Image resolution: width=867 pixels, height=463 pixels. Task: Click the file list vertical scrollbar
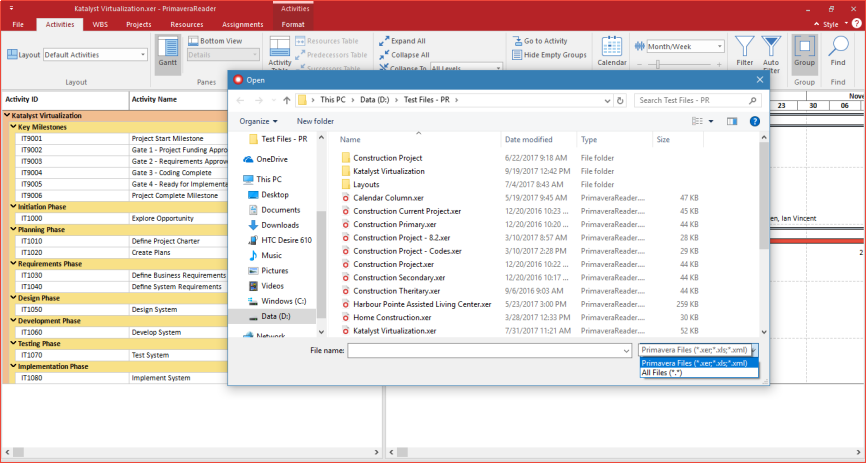click(764, 194)
